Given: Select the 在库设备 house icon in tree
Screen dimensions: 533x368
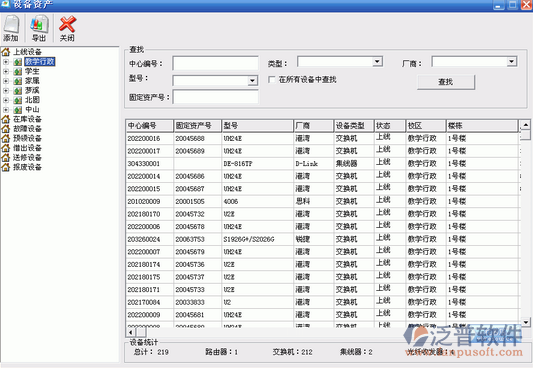Looking at the screenshot, I should (5, 119).
